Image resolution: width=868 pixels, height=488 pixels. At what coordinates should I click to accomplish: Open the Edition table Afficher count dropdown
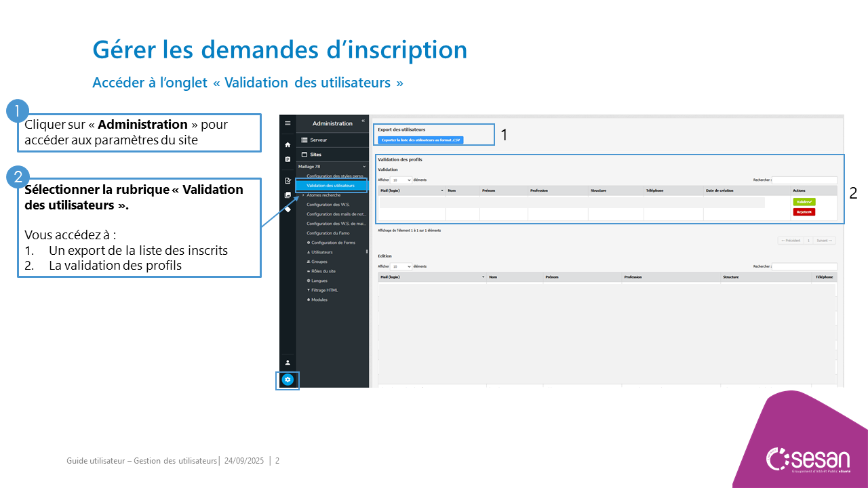coord(401,267)
